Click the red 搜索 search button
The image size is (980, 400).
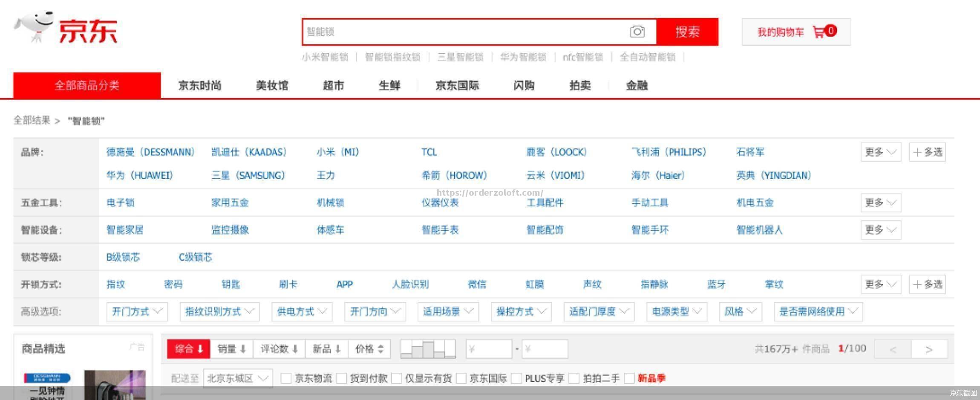click(x=687, y=32)
